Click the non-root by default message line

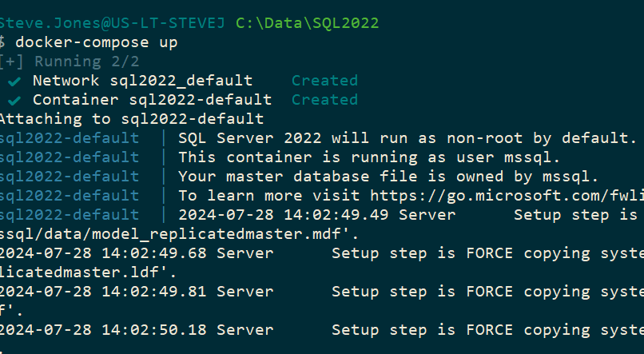tap(407, 138)
